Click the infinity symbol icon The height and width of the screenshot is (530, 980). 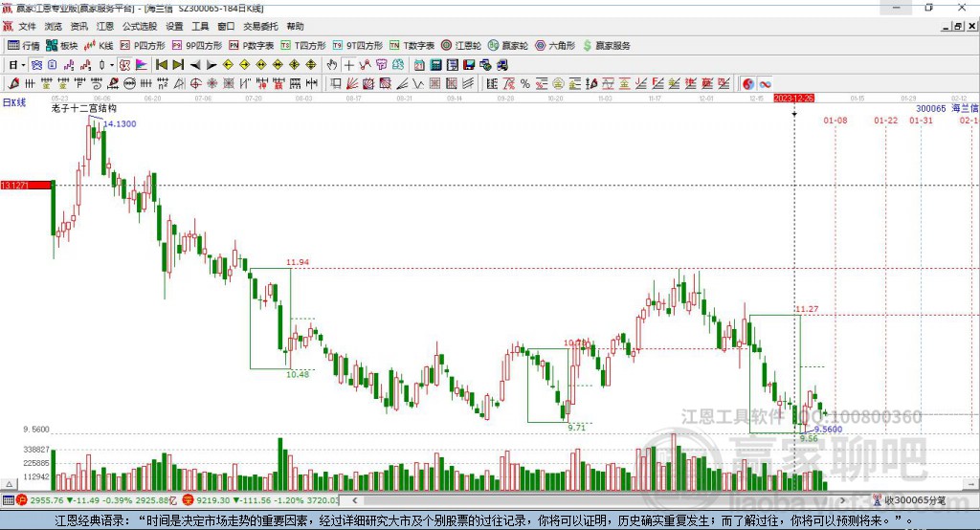pyautogui.click(x=765, y=84)
